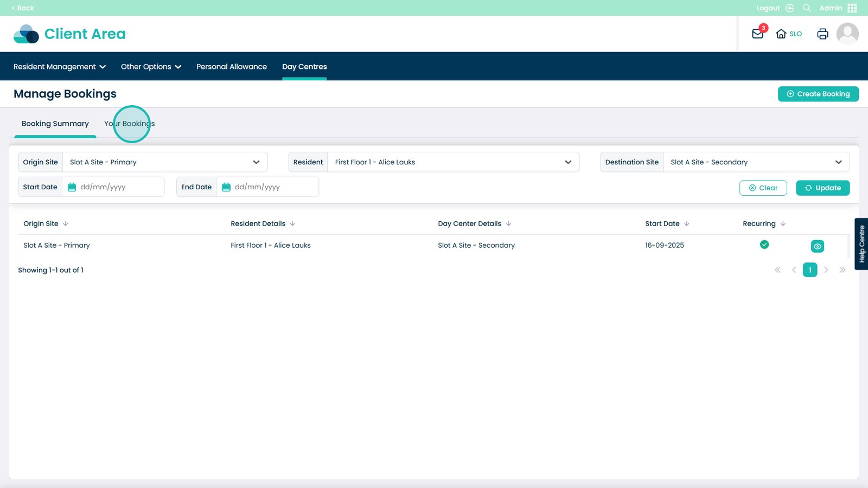
Task: Switch to the Your Bookings tab
Action: click(130, 124)
